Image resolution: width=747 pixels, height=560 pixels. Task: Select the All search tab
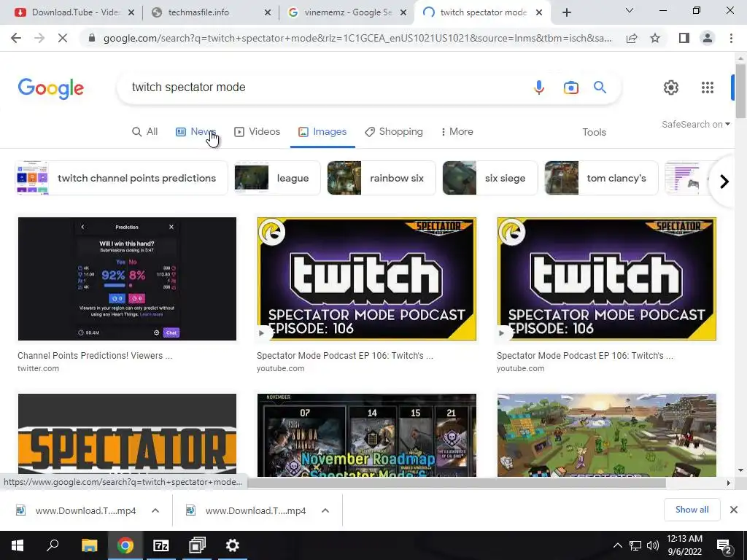[x=145, y=132]
